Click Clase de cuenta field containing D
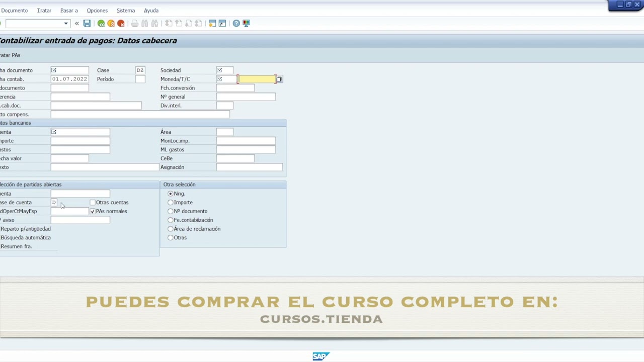 pyautogui.click(x=54, y=203)
